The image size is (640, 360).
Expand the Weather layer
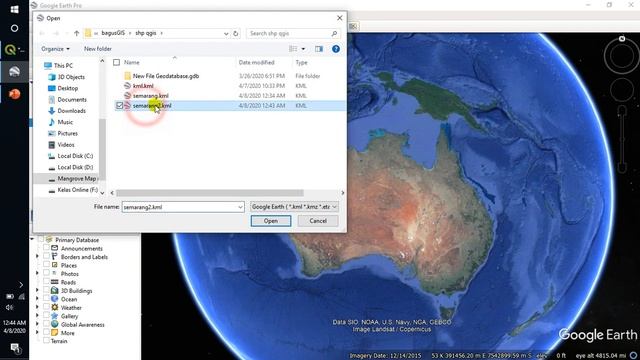tap(38, 307)
